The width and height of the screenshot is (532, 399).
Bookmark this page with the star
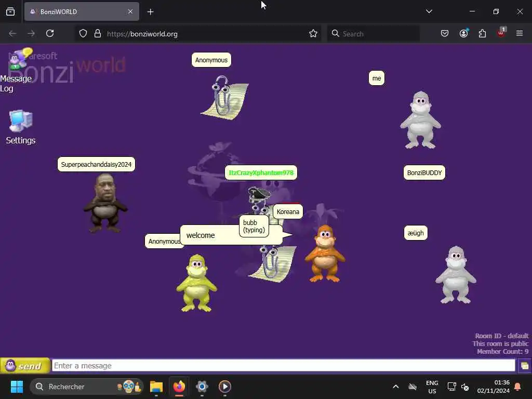pos(313,34)
